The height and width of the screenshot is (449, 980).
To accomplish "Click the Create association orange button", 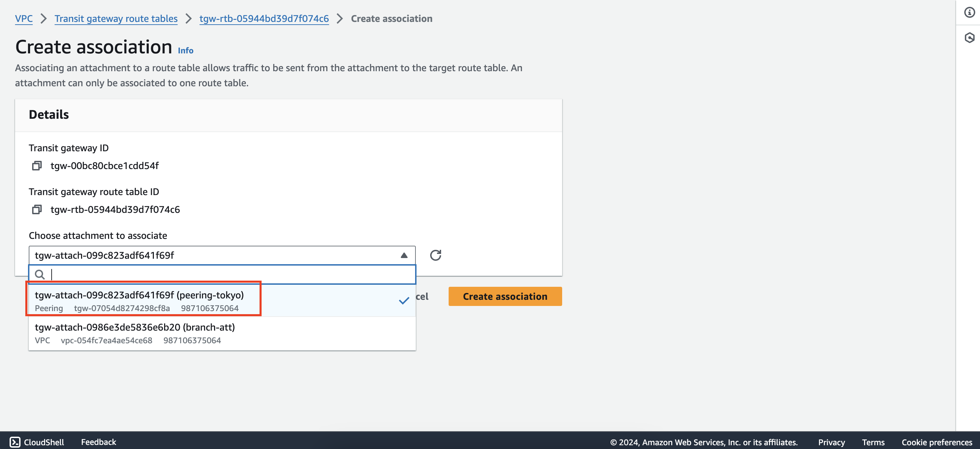I will coord(505,296).
